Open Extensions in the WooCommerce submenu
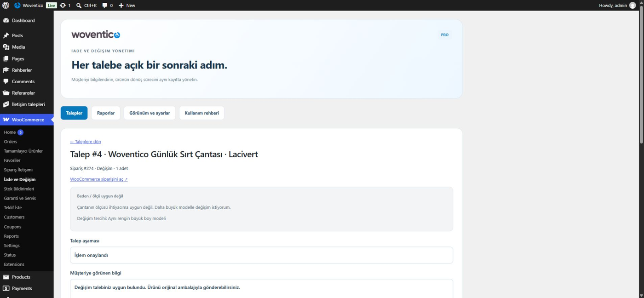The width and height of the screenshot is (644, 298). coord(14,264)
